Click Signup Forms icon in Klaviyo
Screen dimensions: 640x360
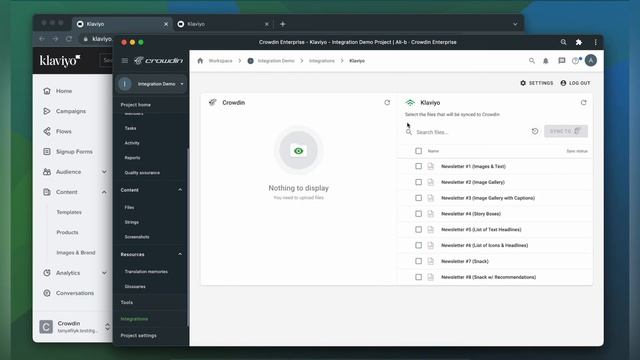point(47,151)
